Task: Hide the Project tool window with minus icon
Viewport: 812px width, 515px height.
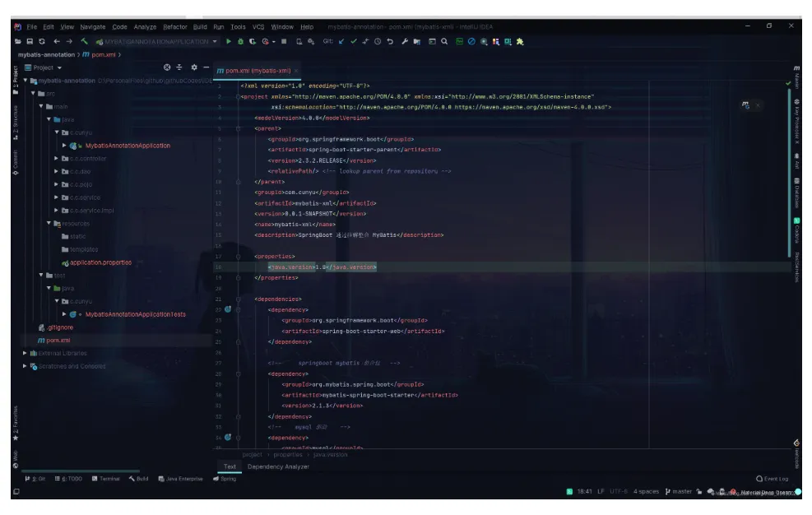Action: (x=206, y=67)
